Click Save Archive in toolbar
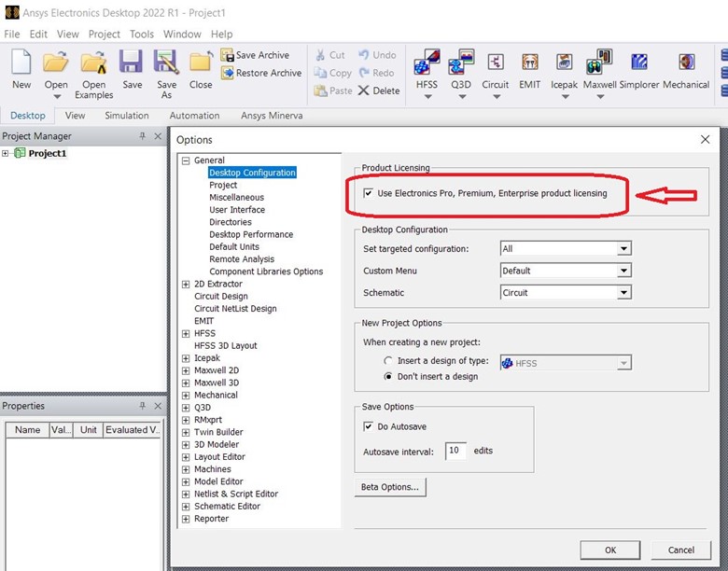The height and width of the screenshot is (571, 728). pyautogui.click(x=255, y=55)
